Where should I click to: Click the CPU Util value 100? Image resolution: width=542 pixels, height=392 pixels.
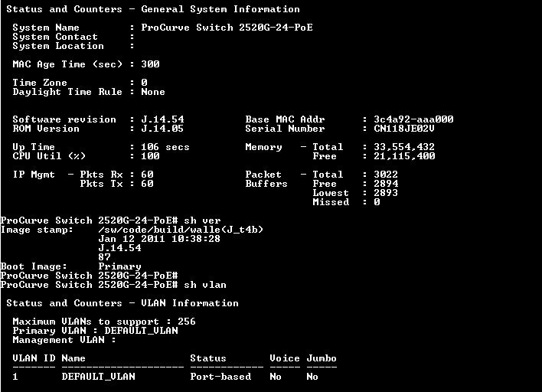[x=150, y=156]
